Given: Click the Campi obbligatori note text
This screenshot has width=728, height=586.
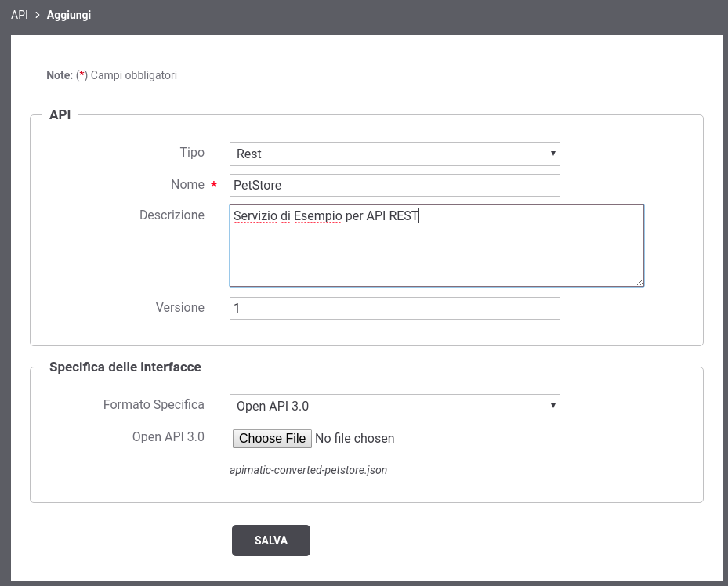Looking at the screenshot, I should pos(134,75).
